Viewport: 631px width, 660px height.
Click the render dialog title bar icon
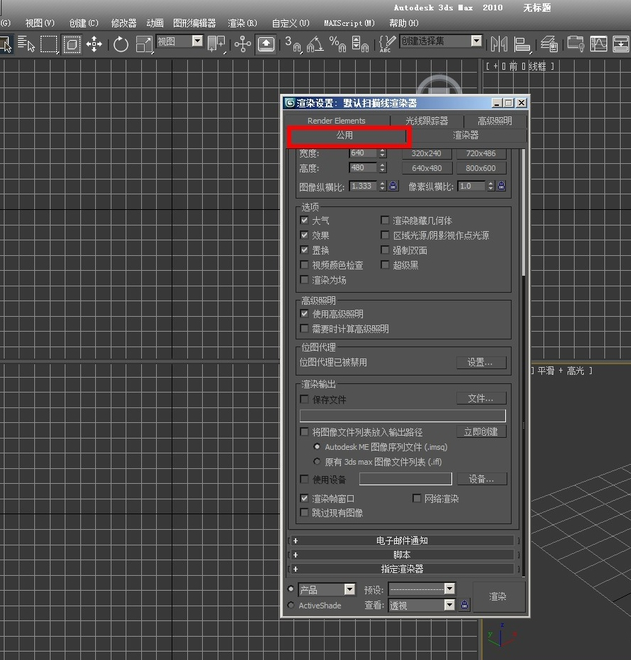click(290, 103)
